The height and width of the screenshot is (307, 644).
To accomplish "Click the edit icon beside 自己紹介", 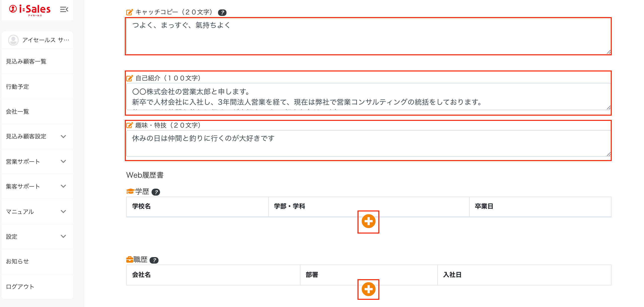I will (129, 78).
